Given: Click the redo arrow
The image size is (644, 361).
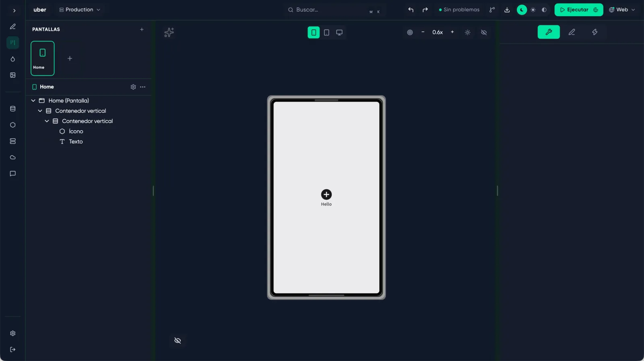Looking at the screenshot, I should point(425,10).
